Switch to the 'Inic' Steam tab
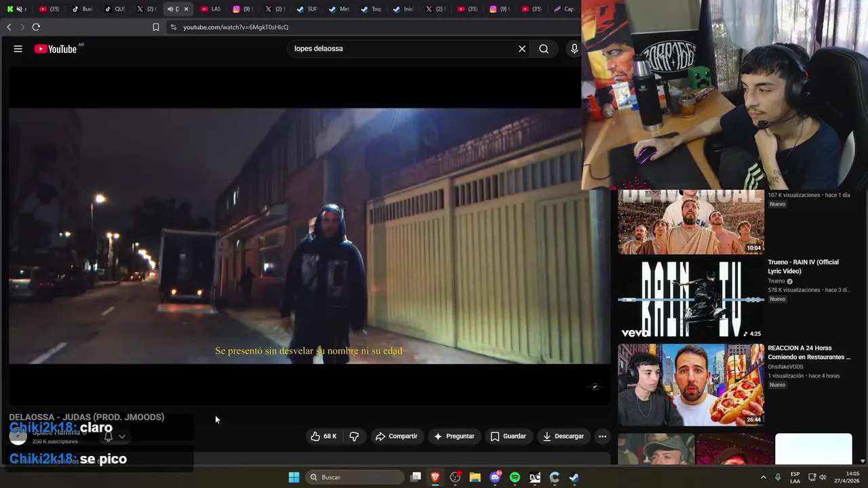868x488 pixels. 403,9
